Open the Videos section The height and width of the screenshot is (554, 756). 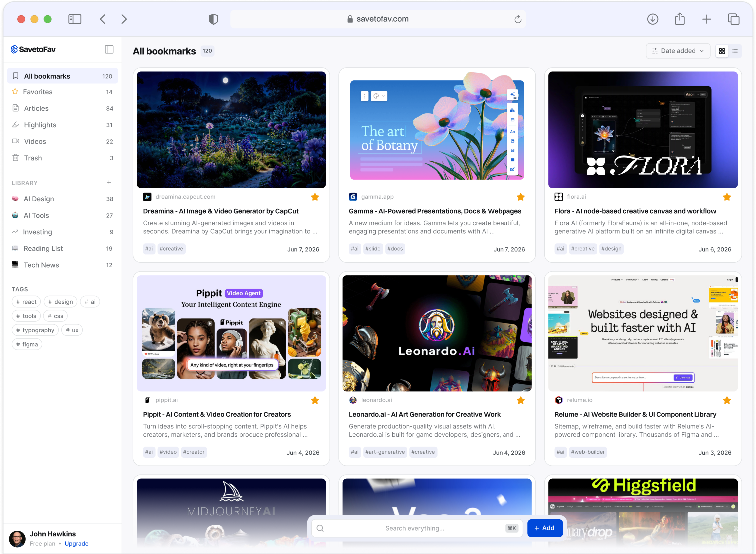click(63, 141)
